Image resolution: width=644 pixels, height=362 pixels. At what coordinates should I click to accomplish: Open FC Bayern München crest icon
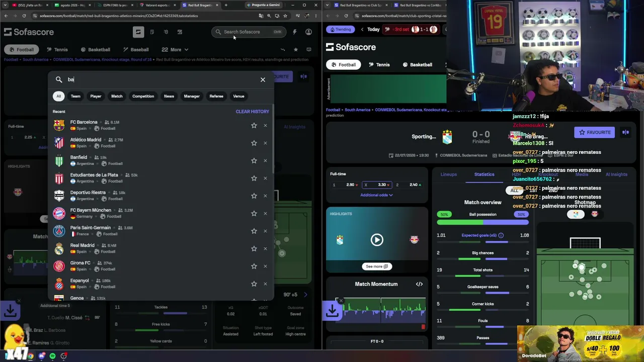[x=59, y=213]
